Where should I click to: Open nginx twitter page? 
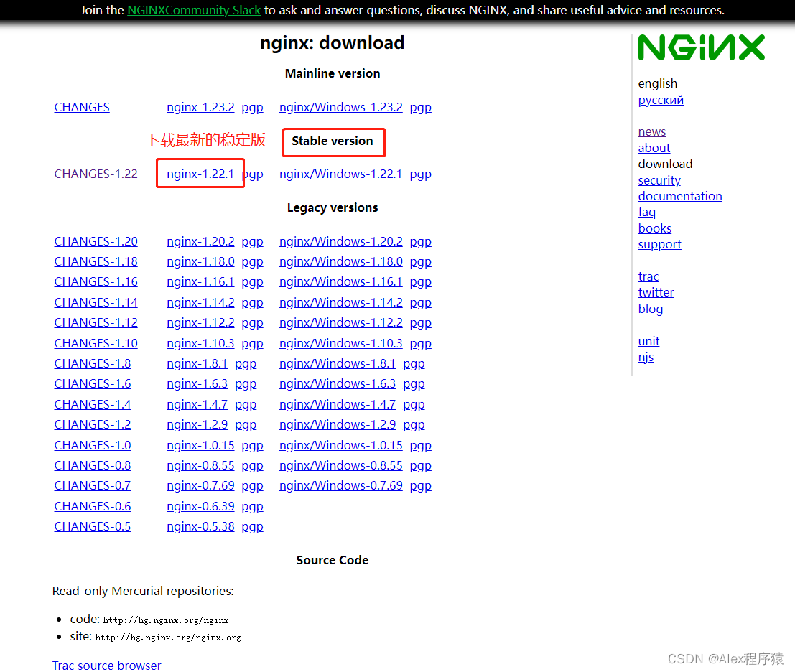point(656,292)
